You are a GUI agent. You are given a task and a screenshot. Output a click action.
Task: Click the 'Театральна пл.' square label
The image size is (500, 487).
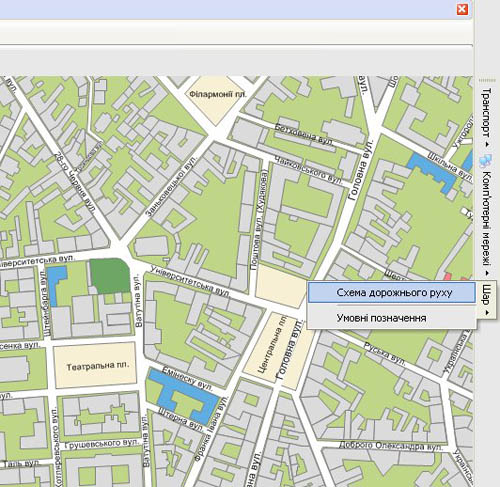(x=97, y=366)
